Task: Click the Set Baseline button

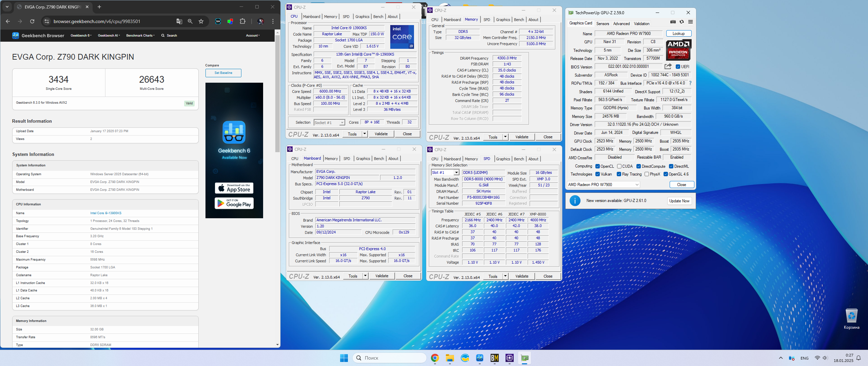Action: point(223,73)
